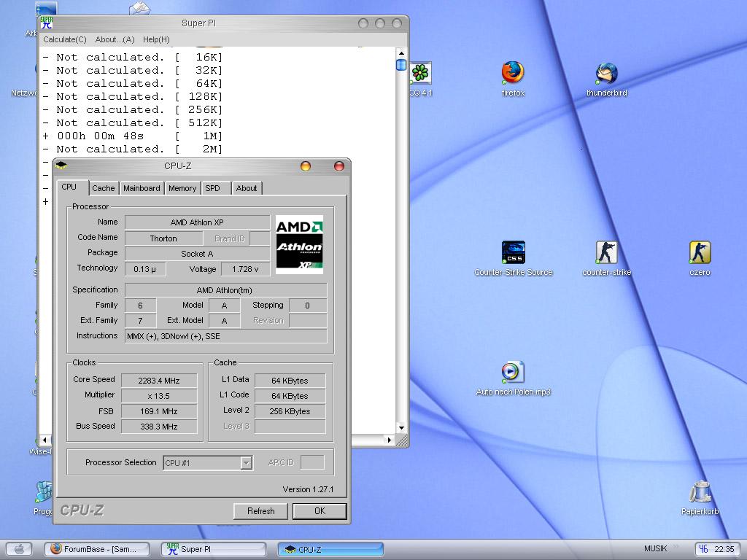Click the Not calculated 512K line
Screen dimensions: 747x560
pyautogui.click(x=133, y=122)
